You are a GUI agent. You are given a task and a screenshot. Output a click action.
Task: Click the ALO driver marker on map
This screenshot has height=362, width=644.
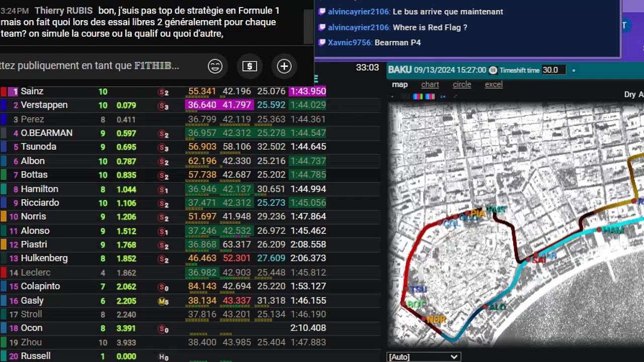tap(497, 307)
